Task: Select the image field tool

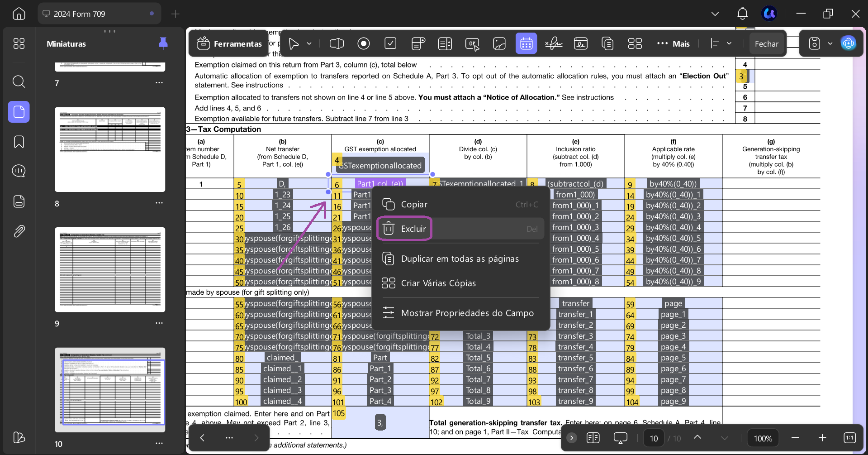Action: pyautogui.click(x=499, y=43)
